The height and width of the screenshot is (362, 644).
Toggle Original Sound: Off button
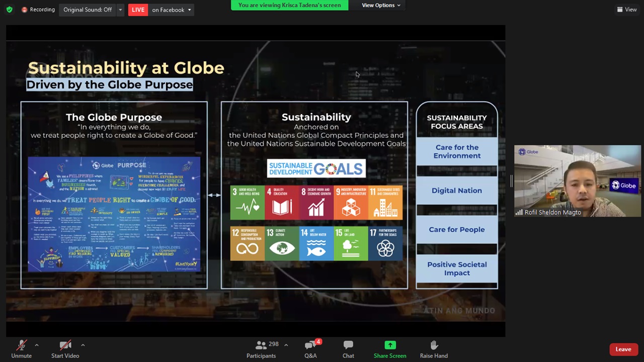pos(87,10)
